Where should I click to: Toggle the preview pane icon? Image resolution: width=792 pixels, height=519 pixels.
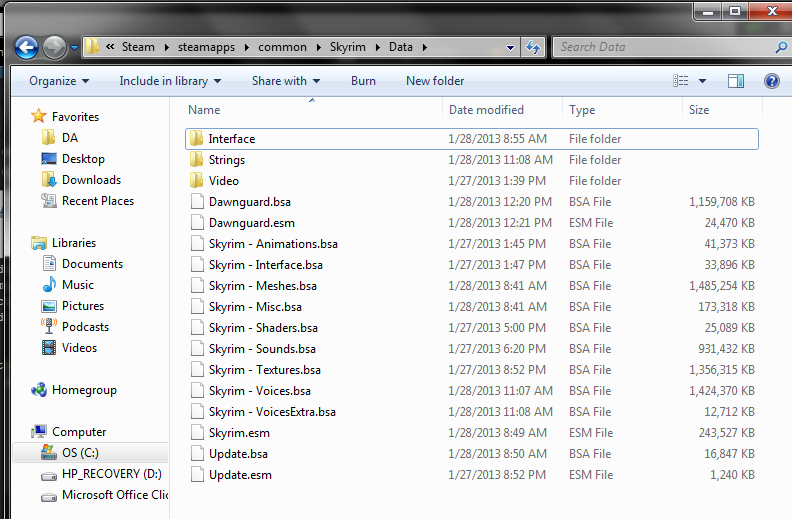click(736, 81)
